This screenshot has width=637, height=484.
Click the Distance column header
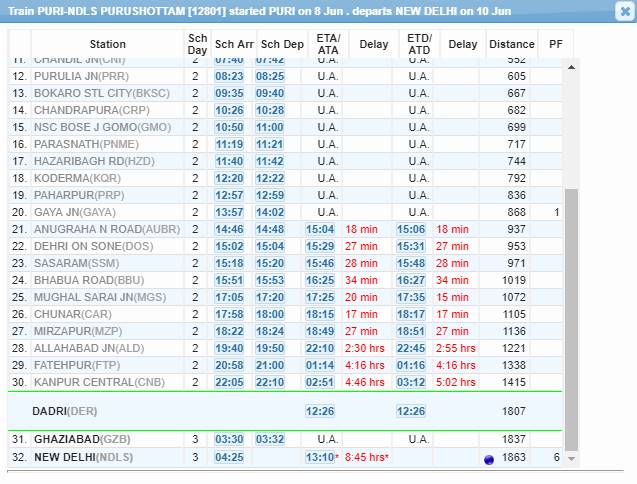[512, 45]
